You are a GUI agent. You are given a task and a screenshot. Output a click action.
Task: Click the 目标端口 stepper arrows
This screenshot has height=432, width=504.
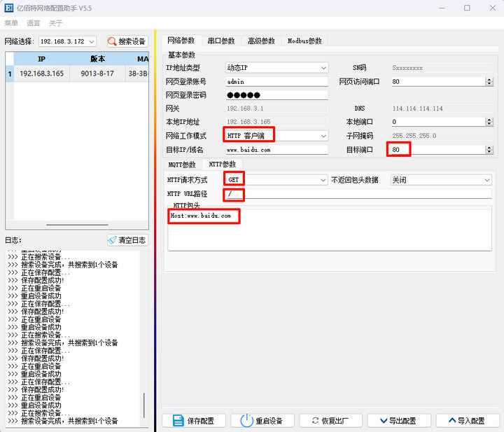[488, 150]
